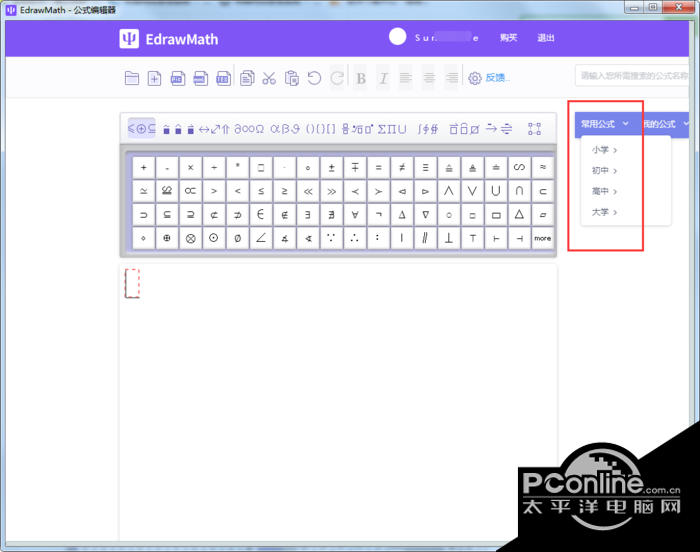This screenshot has width=700, height=552.
Task: Create a new formula document
Action: pos(154,78)
